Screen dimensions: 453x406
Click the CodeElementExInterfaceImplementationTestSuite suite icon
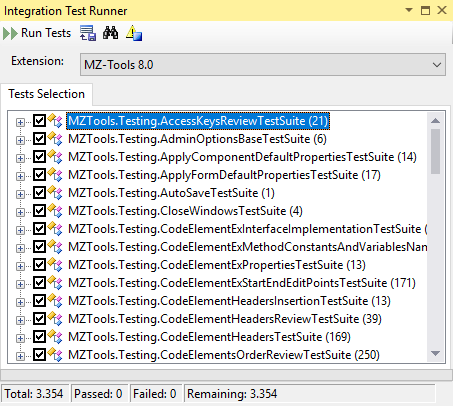point(55,229)
